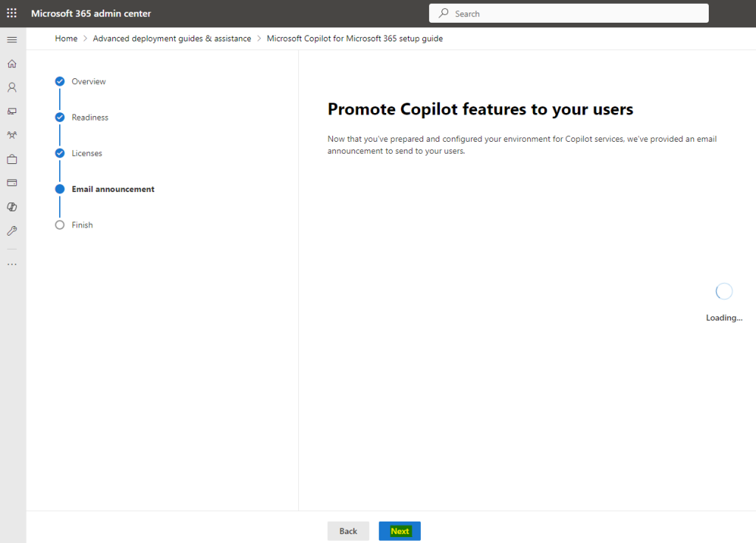Toggle the navigation hamburger menu
The width and height of the screenshot is (756, 543).
click(12, 40)
